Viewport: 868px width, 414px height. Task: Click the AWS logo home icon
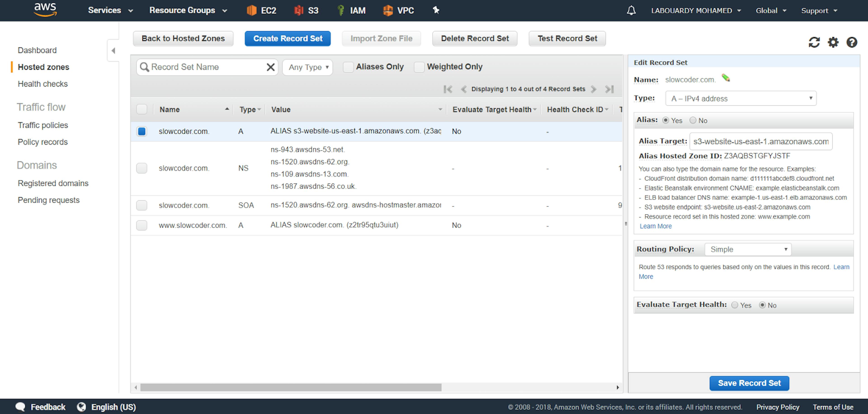(45, 10)
